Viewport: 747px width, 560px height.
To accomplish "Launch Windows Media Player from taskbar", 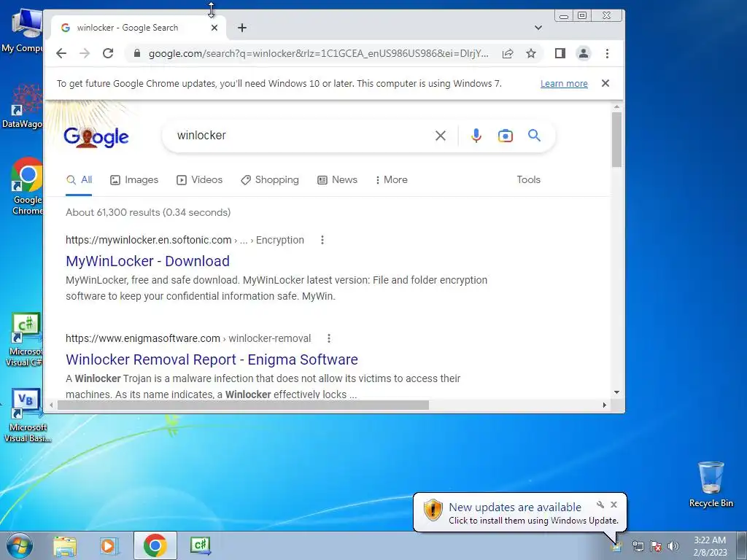I will point(109,545).
